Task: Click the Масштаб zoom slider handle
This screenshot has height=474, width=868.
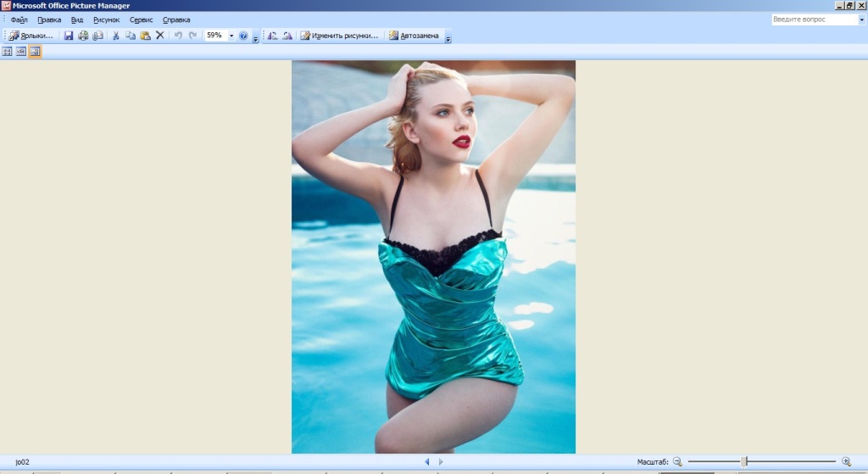Action: (744, 461)
